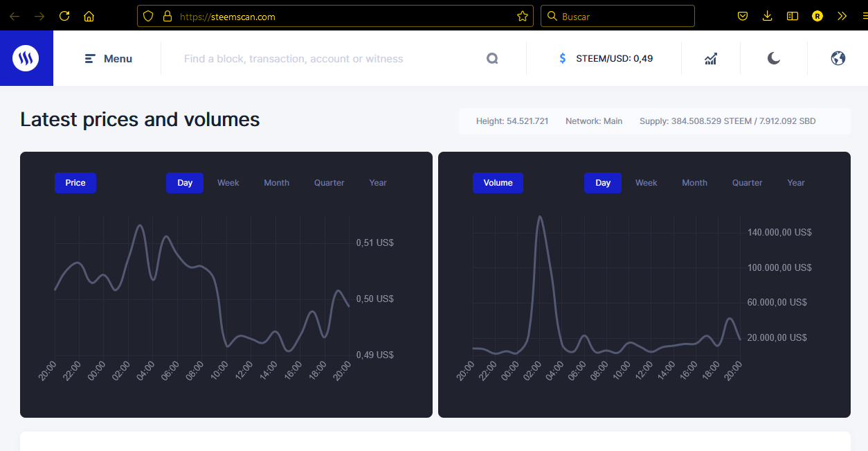The width and height of the screenshot is (868, 451).
Task: Open the globe language selector
Action: point(838,59)
